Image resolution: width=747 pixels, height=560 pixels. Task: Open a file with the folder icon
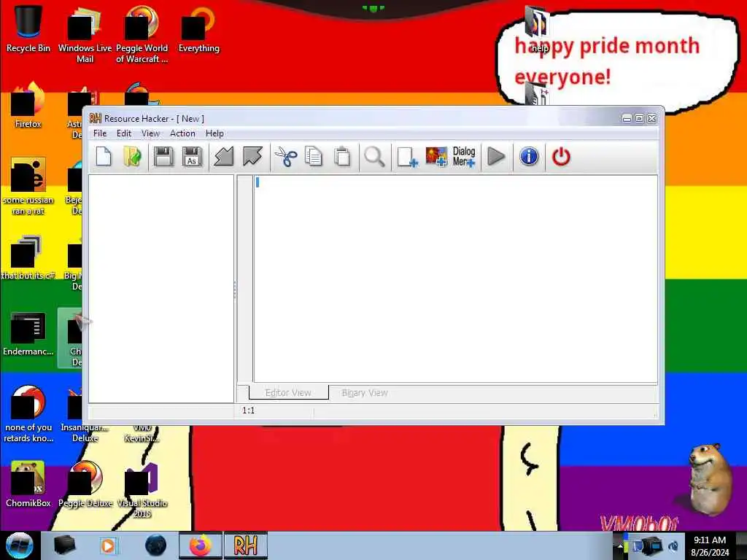pos(133,157)
